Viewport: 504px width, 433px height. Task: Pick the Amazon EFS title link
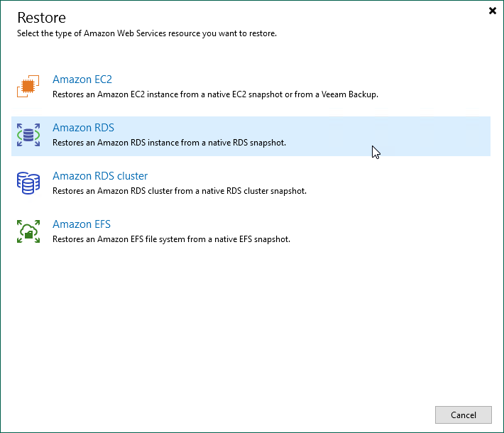82,224
